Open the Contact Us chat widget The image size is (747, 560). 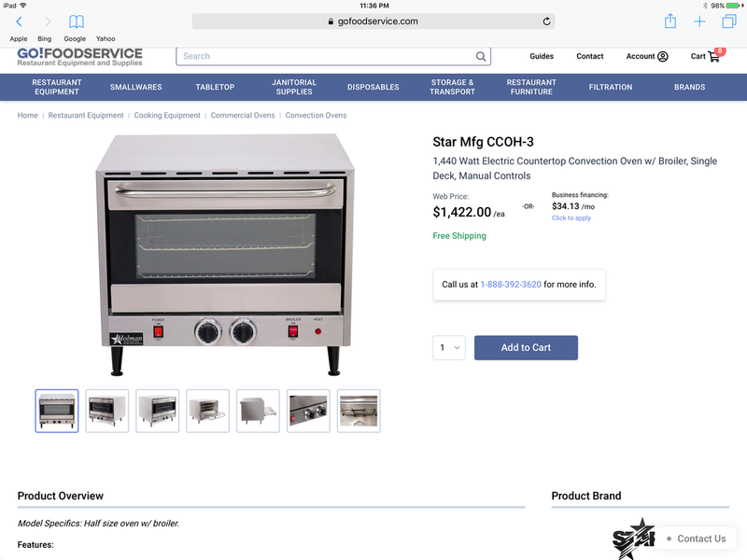(696, 539)
